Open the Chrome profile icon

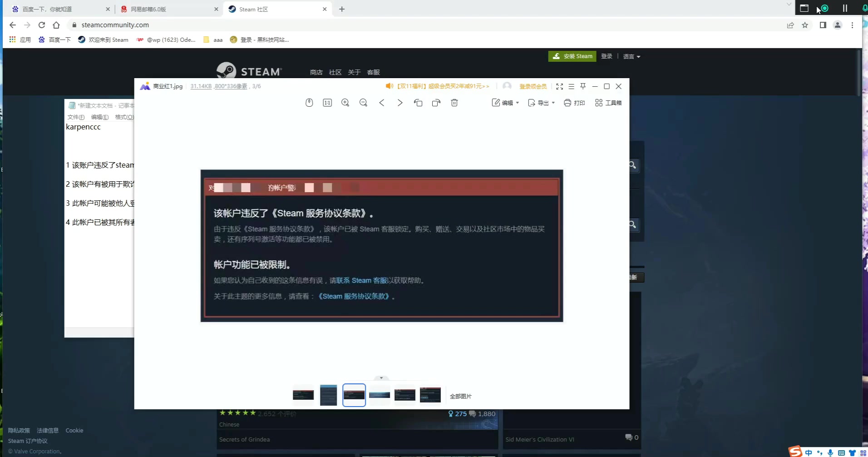pos(838,25)
